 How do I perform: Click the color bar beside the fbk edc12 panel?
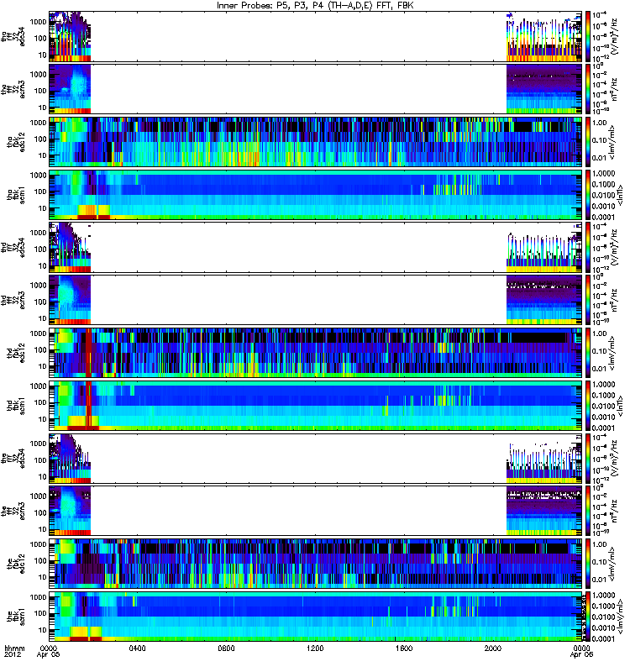click(x=588, y=564)
